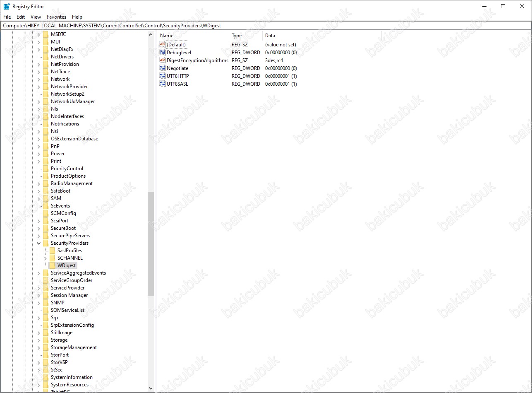Expand the SafeBoot key arrow
The image size is (532, 393).
tap(39, 191)
